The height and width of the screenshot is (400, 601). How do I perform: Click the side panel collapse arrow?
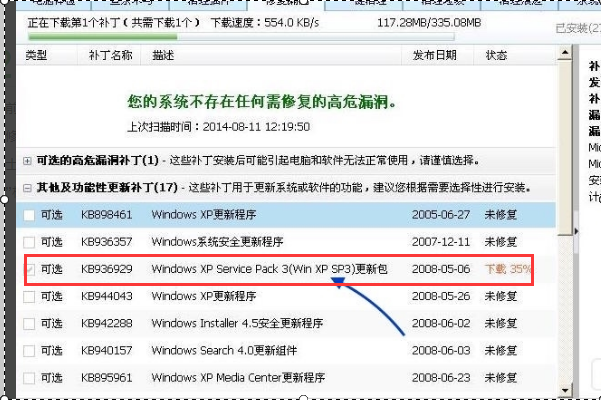[576, 231]
